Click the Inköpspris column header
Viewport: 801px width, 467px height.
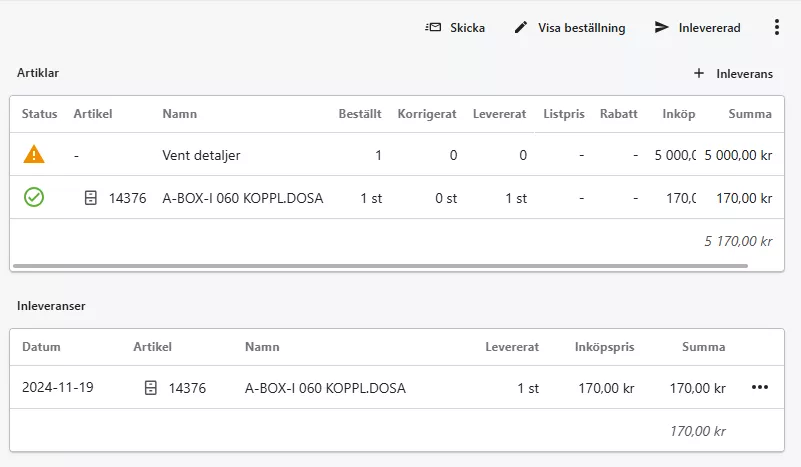[x=604, y=347]
